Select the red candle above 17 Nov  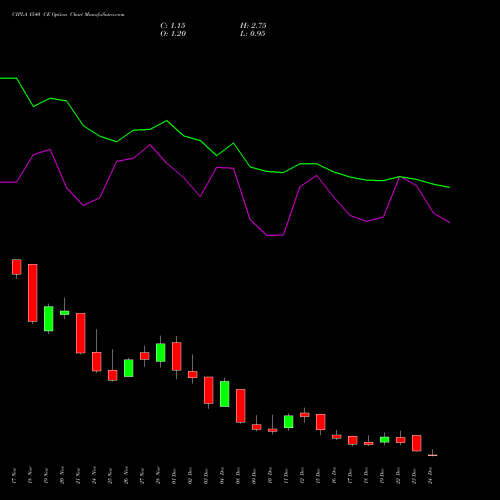[x=17, y=267]
